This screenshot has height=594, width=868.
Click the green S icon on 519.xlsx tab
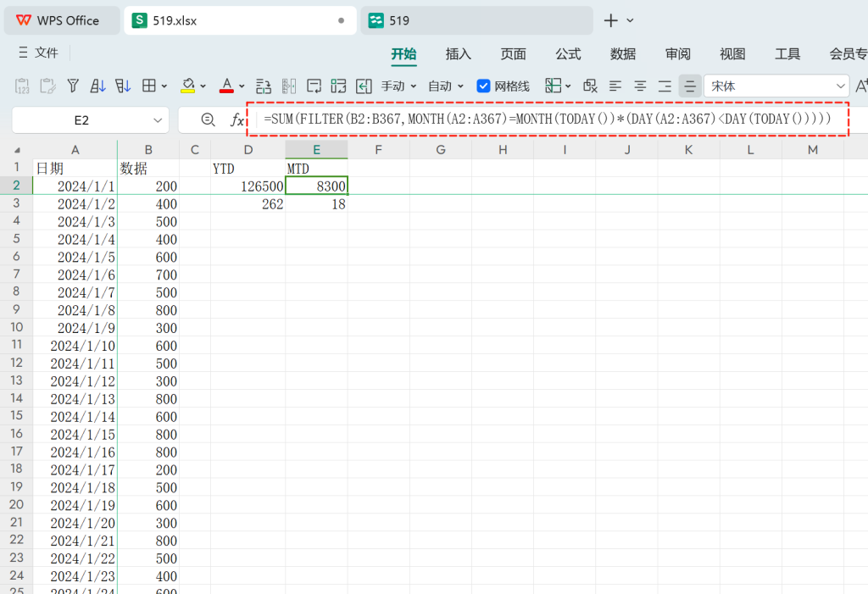tap(139, 20)
